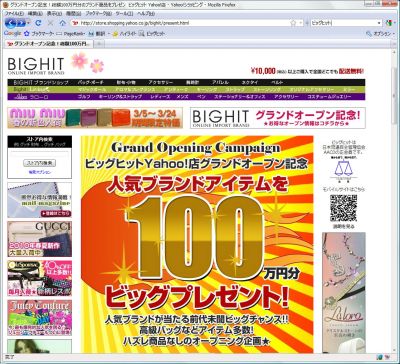Open the ブックマーク (Bookmarks) menu
Viewport: 400px width, 364px height.
pos(98,14)
